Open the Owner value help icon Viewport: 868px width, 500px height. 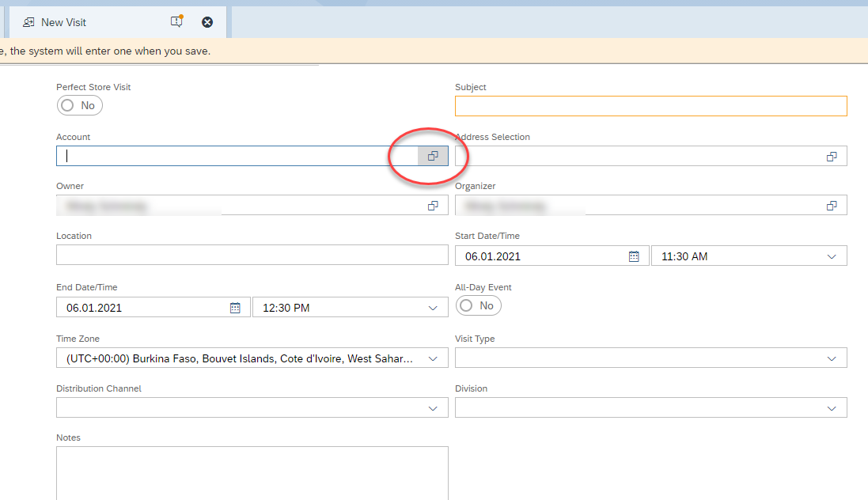(433, 206)
